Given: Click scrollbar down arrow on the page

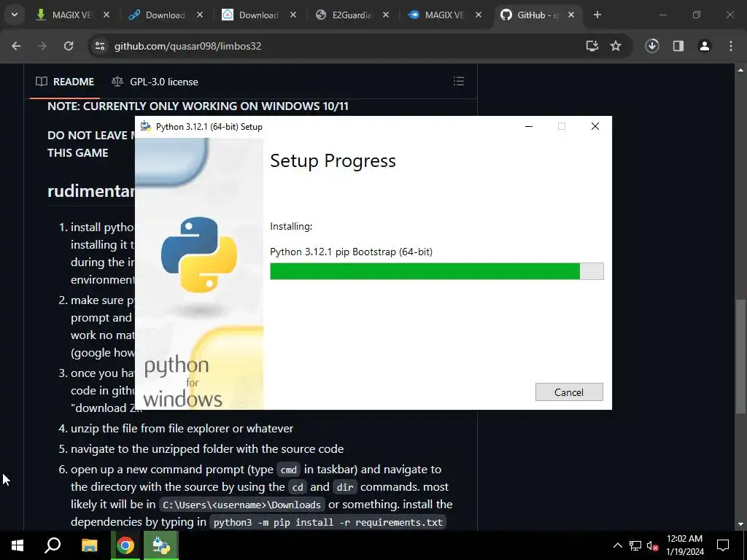Looking at the screenshot, I should 740,524.
